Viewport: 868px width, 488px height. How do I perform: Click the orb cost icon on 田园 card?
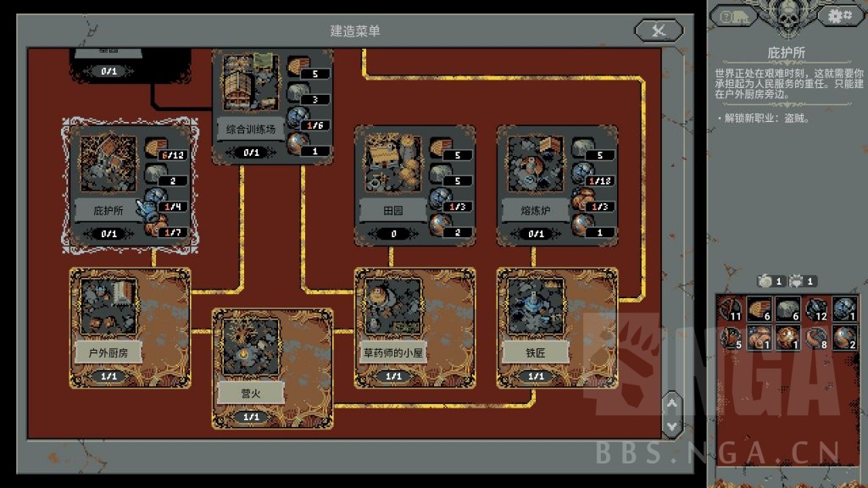(441, 225)
